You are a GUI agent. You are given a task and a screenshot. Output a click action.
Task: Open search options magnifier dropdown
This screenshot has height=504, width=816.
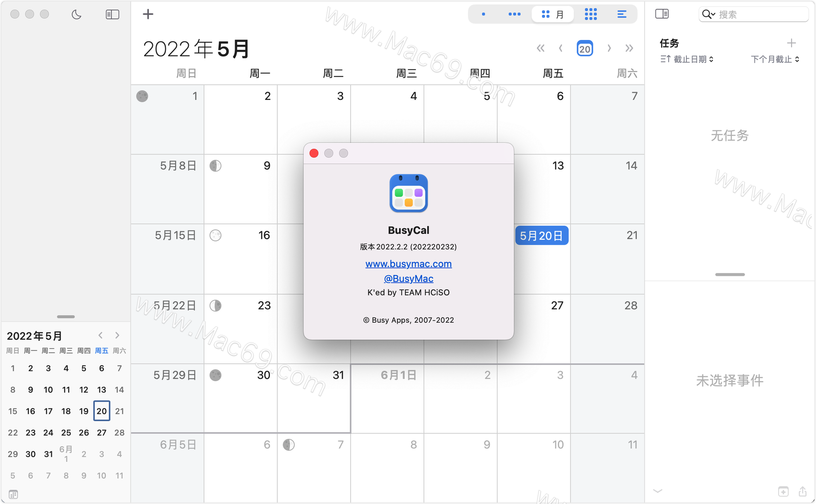coord(708,14)
